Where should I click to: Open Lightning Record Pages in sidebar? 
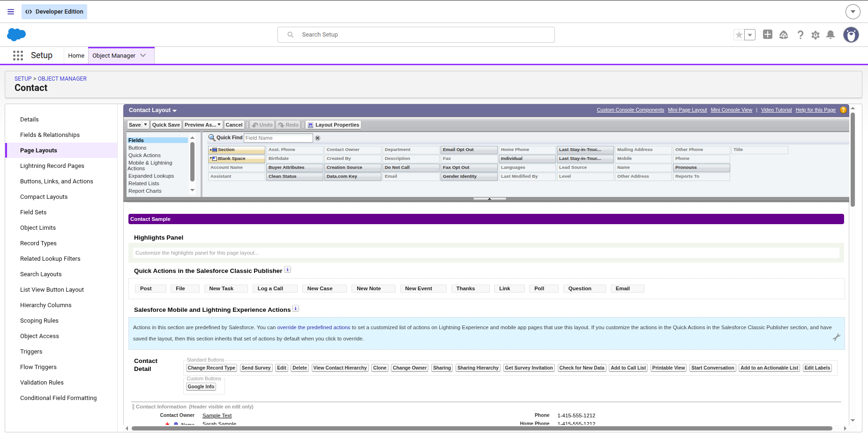(52, 166)
